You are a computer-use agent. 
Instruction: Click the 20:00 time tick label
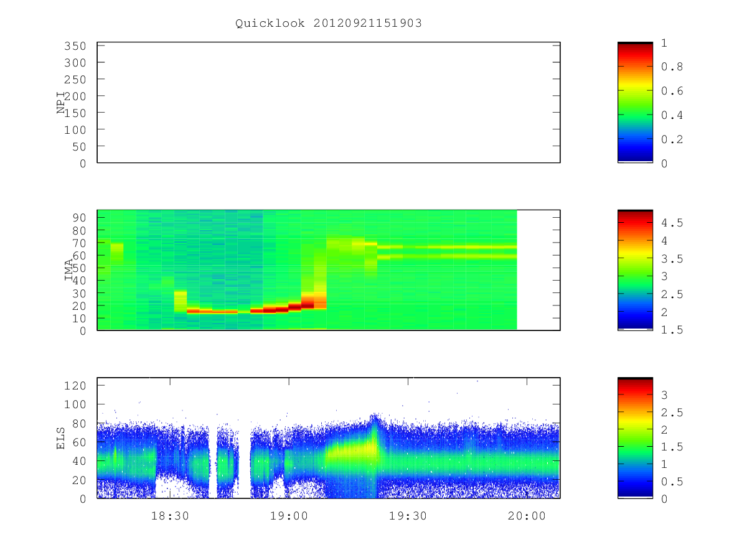[527, 516]
